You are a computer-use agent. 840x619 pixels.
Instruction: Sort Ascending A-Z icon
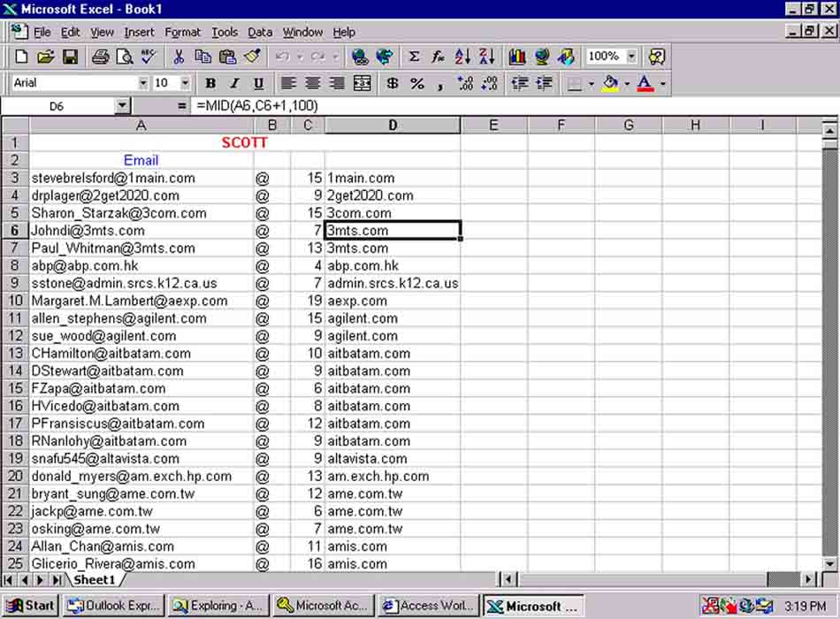(462, 57)
